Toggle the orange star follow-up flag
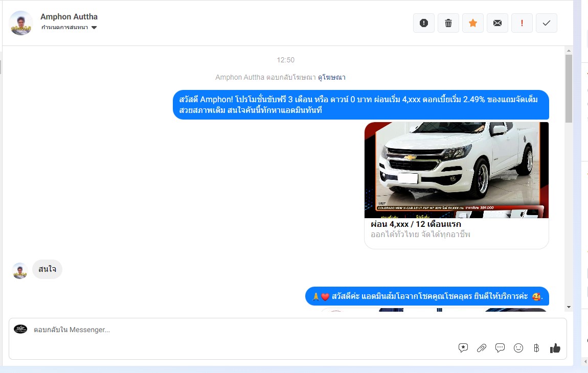 [x=473, y=23]
